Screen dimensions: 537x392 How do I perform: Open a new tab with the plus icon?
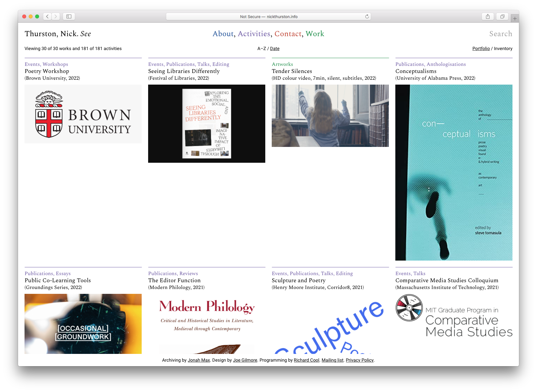[515, 18]
